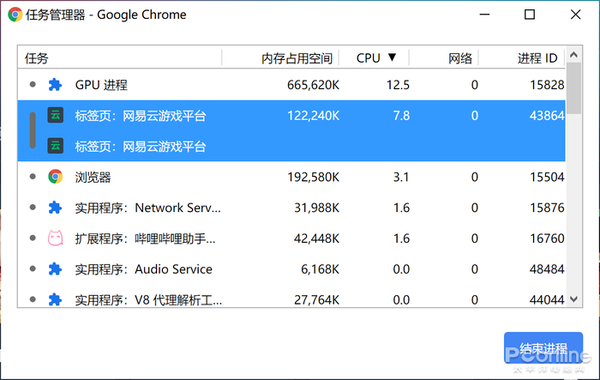600x380 pixels.
Task: Click the CPU value 7.8
Action: pyautogui.click(x=401, y=116)
